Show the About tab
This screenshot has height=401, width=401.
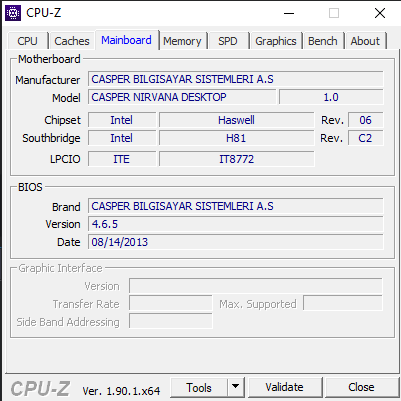(365, 41)
